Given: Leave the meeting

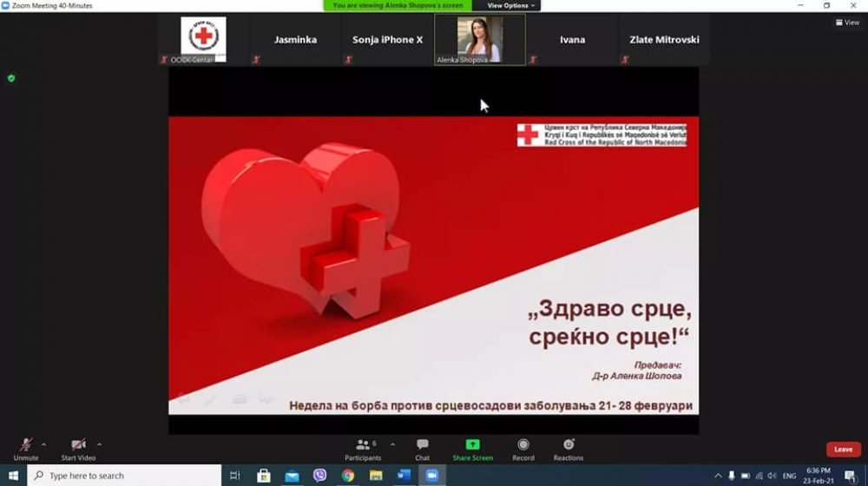Looking at the screenshot, I should pyautogui.click(x=843, y=450).
